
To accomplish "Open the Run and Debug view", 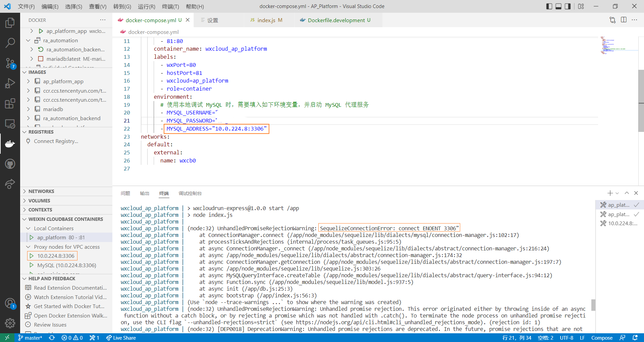I will coord(10,83).
